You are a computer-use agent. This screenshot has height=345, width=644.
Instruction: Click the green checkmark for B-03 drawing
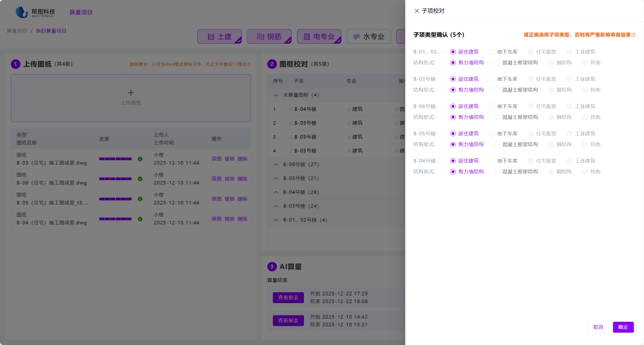pos(140,159)
